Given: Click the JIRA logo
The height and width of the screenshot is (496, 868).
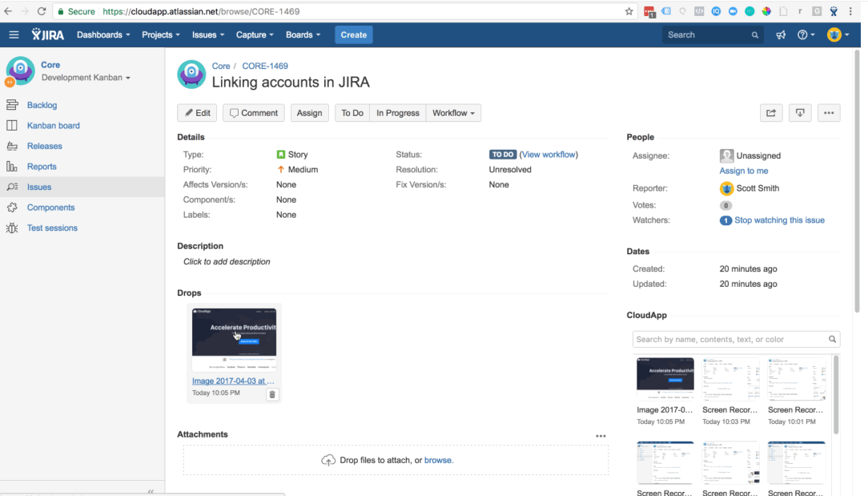Looking at the screenshot, I should coord(47,35).
